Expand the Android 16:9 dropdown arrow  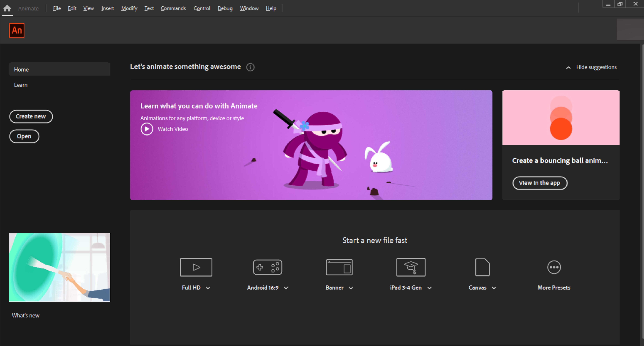pyautogui.click(x=286, y=288)
